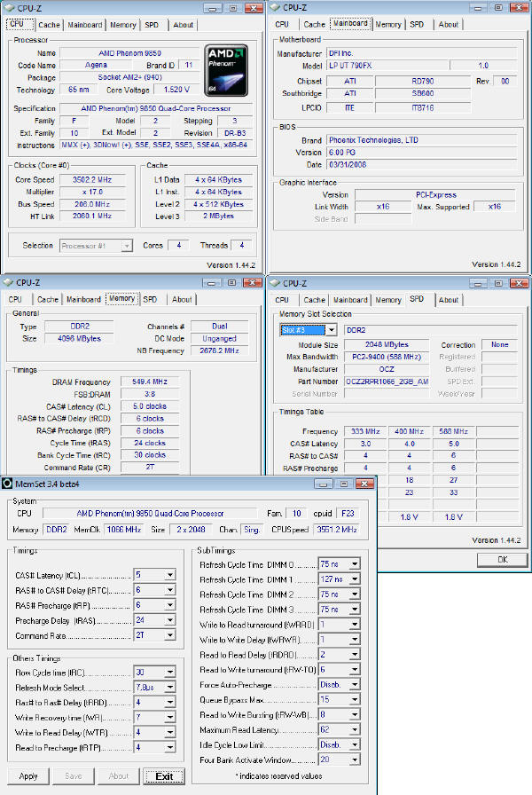Click the MemClk 1066 MHz field in MemSet
532x795 pixels.
click(x=124, y=530)
